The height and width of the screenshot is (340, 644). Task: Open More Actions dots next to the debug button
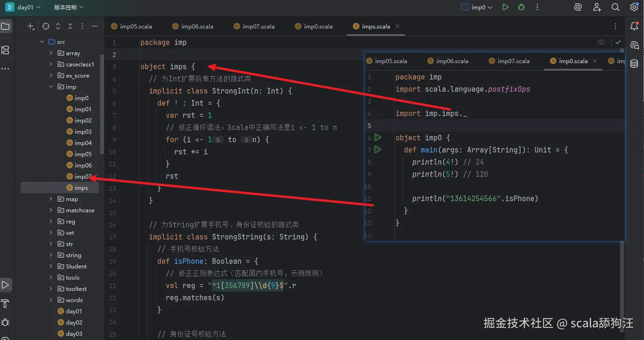pyautogui.click(x=537, y=7)
